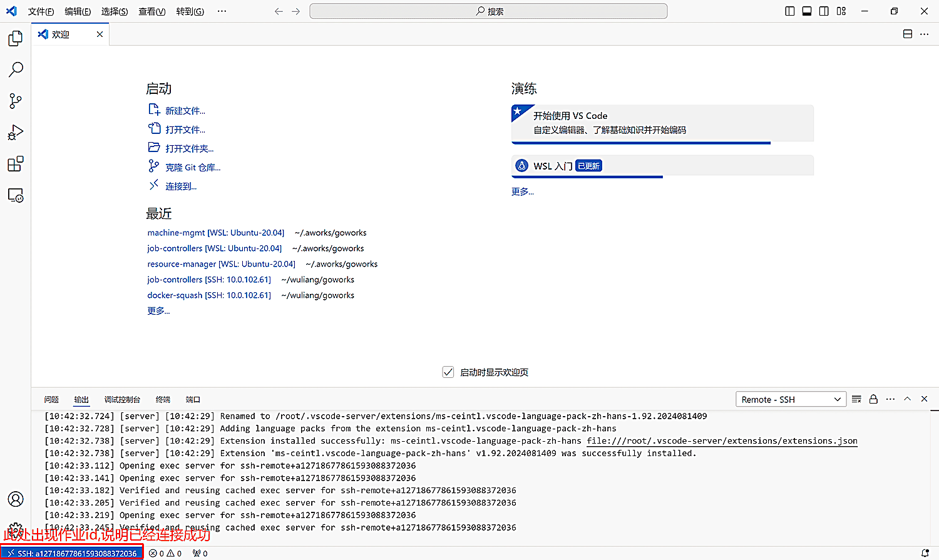Clear the output with the list icon
The image size is (939, 560).
(x=856, y=399)
